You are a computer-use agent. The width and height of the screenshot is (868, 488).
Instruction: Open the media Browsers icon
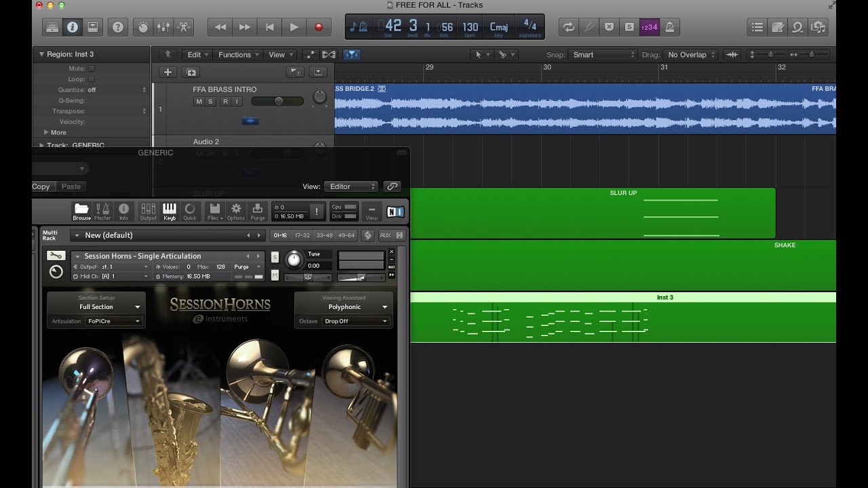point(818,27)
